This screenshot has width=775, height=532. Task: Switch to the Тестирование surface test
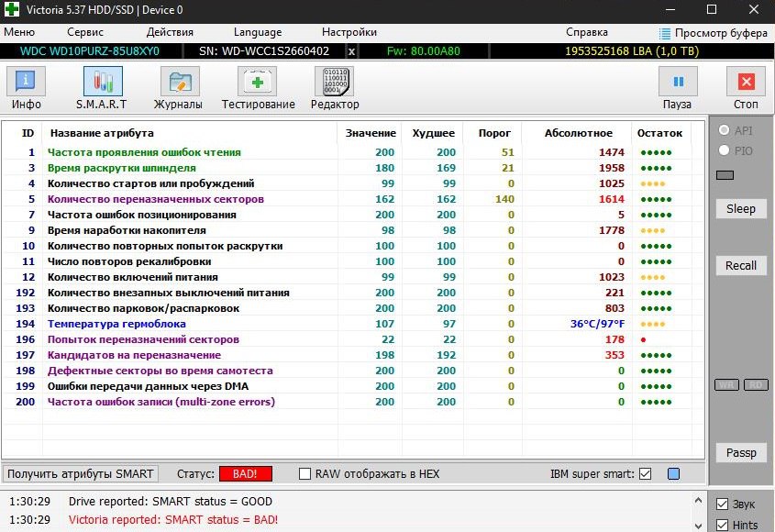(x=258, y=88)
